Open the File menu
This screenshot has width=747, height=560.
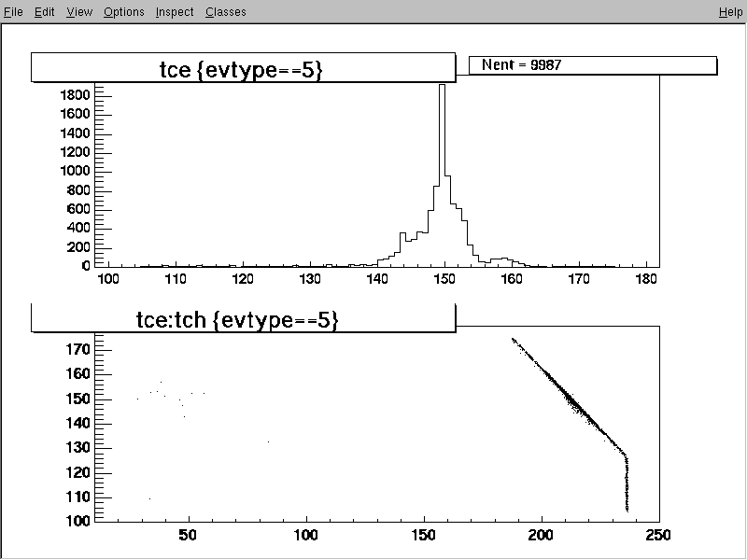[x=13, y=12]
